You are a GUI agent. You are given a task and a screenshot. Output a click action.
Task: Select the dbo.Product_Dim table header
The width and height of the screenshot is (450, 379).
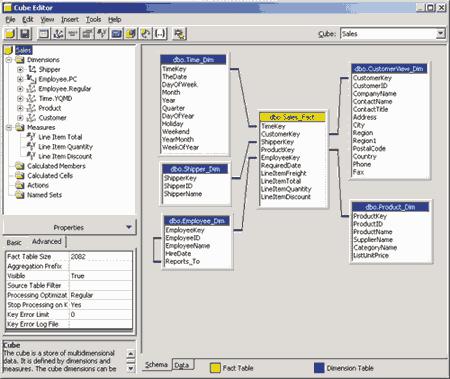point(390,207)
